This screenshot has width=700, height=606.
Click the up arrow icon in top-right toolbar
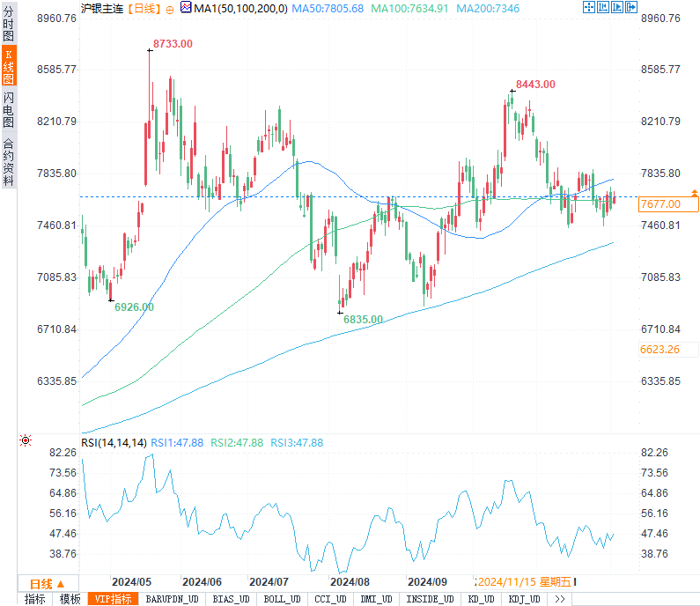[630, 8]
